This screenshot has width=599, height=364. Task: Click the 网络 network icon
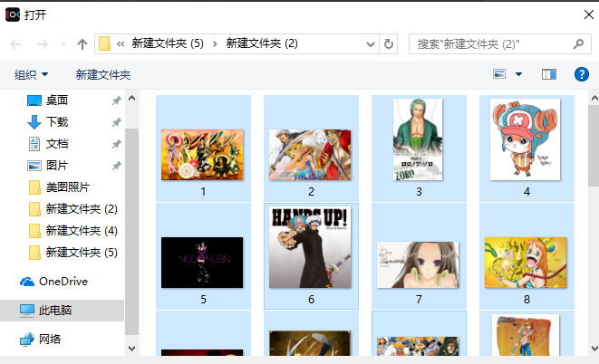[x=27, y=340]
